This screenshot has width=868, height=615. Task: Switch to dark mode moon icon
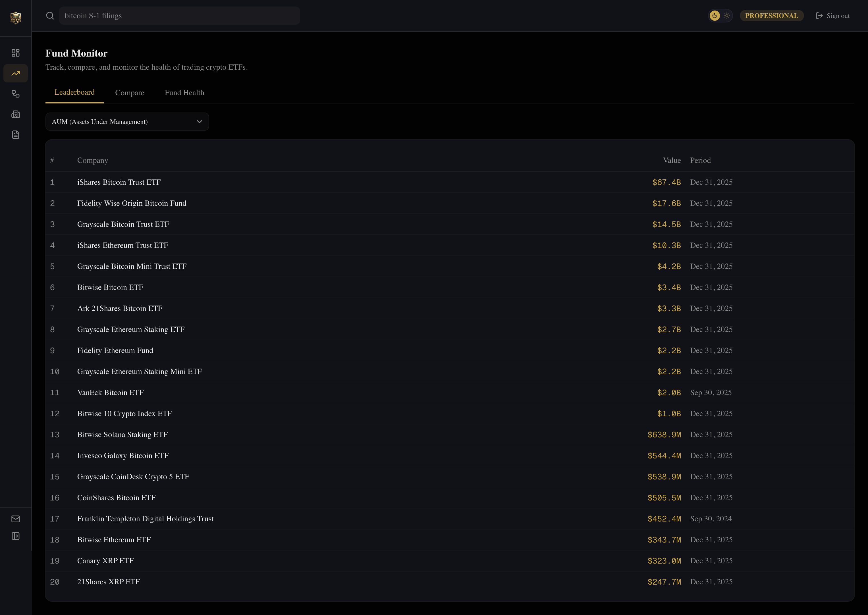pos(715,16)
